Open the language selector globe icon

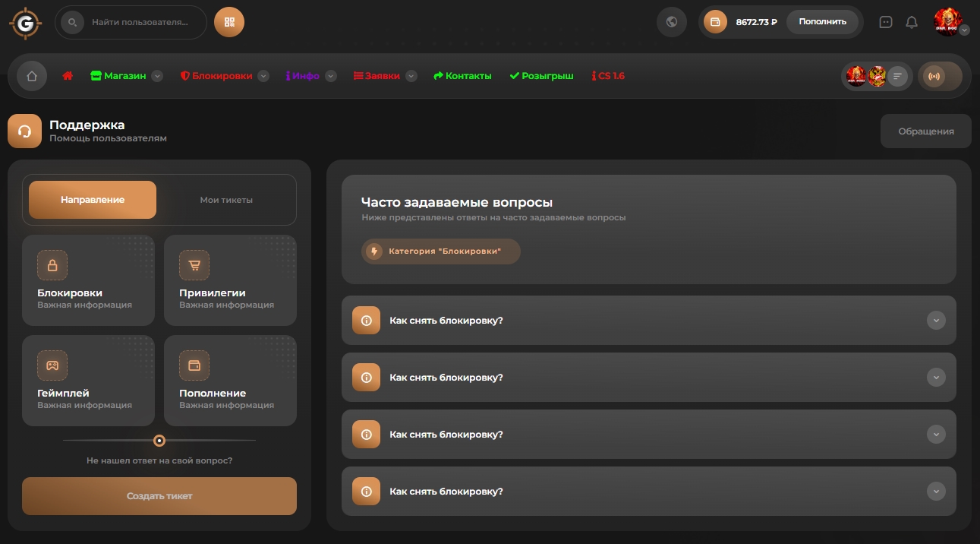(671, 21)
